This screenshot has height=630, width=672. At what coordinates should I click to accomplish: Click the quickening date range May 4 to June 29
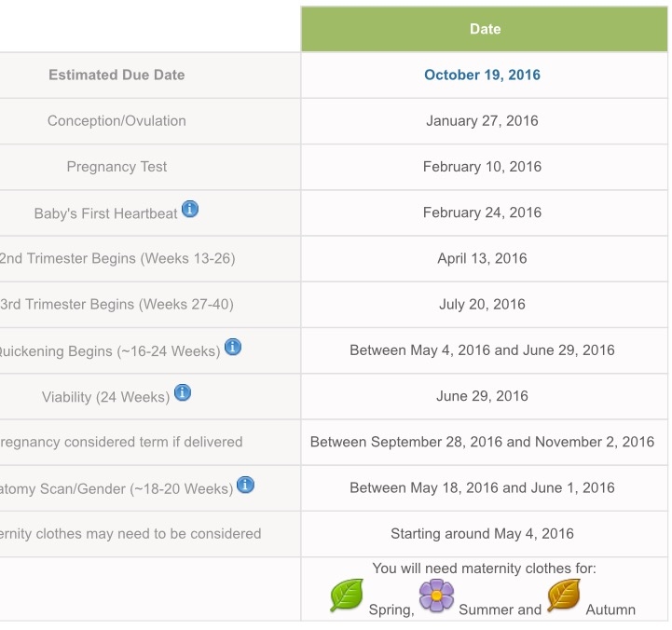(482, 350)
